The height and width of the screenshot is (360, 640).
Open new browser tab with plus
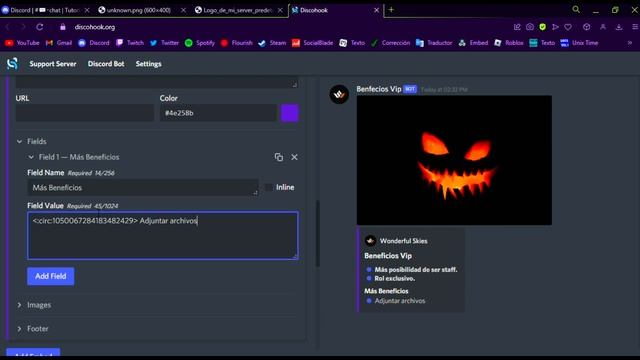point(391,9)
